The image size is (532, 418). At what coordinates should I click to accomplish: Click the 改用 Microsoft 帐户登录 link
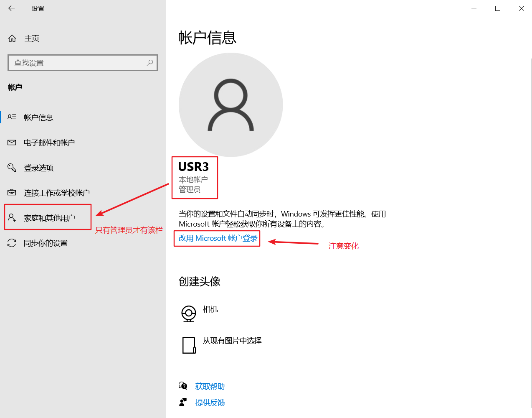click(218, 238)
